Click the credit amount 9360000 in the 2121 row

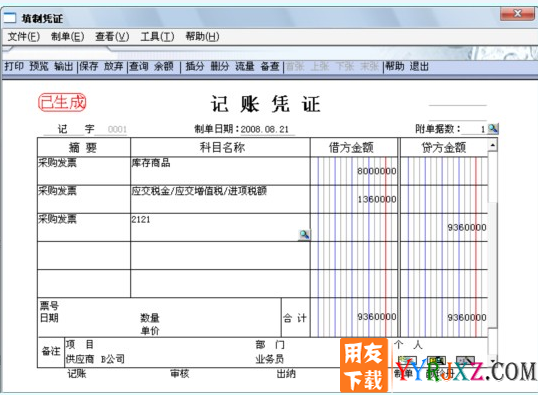[467, 227]
